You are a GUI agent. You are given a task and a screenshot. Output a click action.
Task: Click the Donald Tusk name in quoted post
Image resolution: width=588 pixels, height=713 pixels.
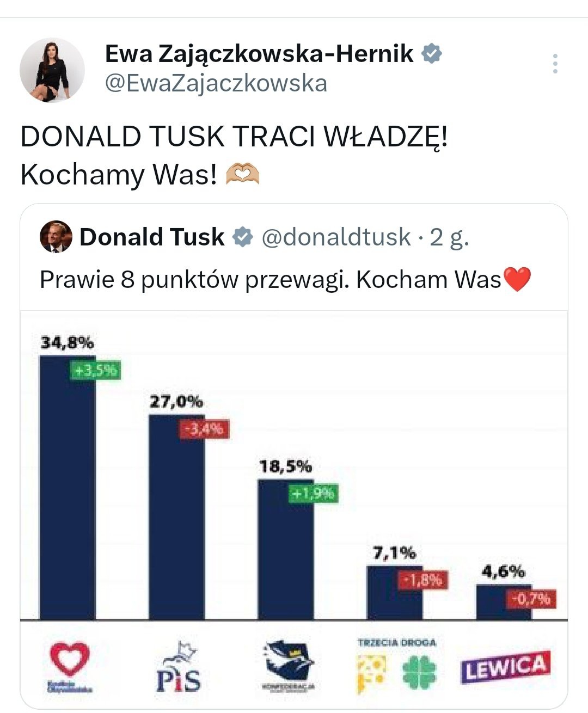(152, 237)
